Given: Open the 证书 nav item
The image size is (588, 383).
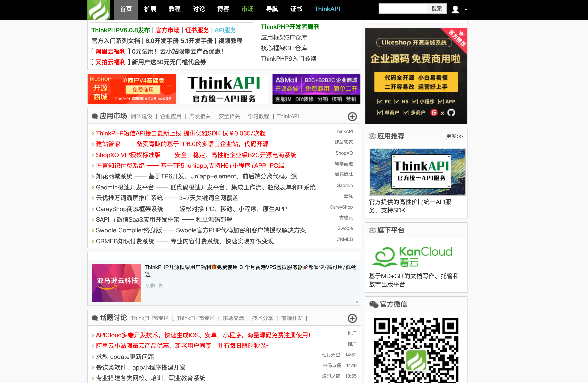Looking at the screenshot, I should click(x=296, y=9).
